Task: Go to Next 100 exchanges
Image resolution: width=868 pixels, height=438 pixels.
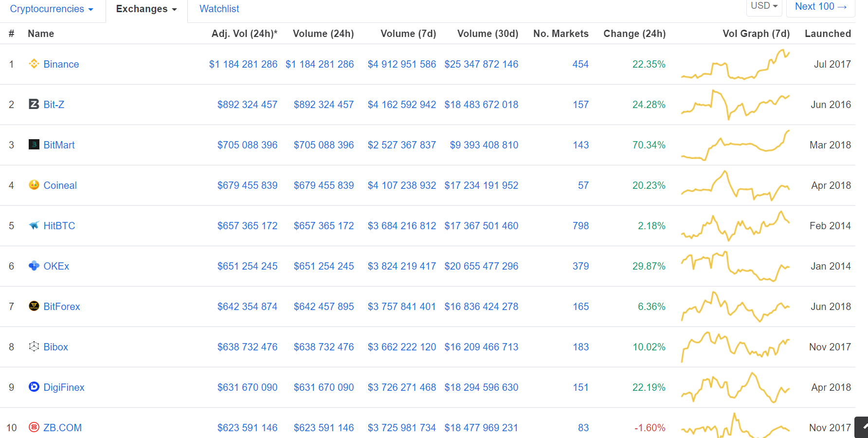Action: pyautogui.click(x=821, y=6)
